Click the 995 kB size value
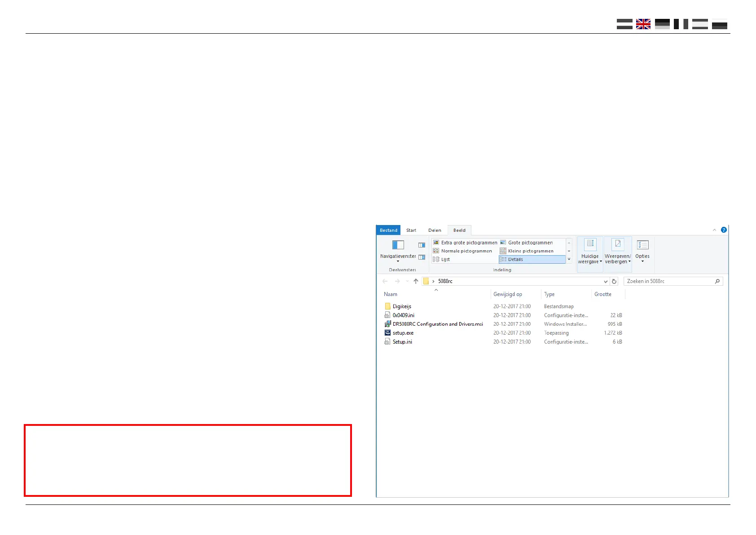The height and width of the screenshot is (535, 756). click(x=615, y=324)
